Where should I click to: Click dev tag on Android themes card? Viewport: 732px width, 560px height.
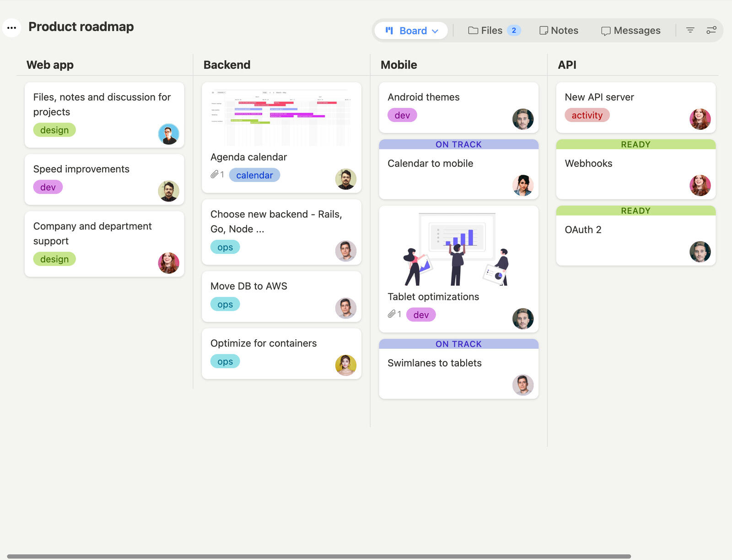(x=402, y=115)
